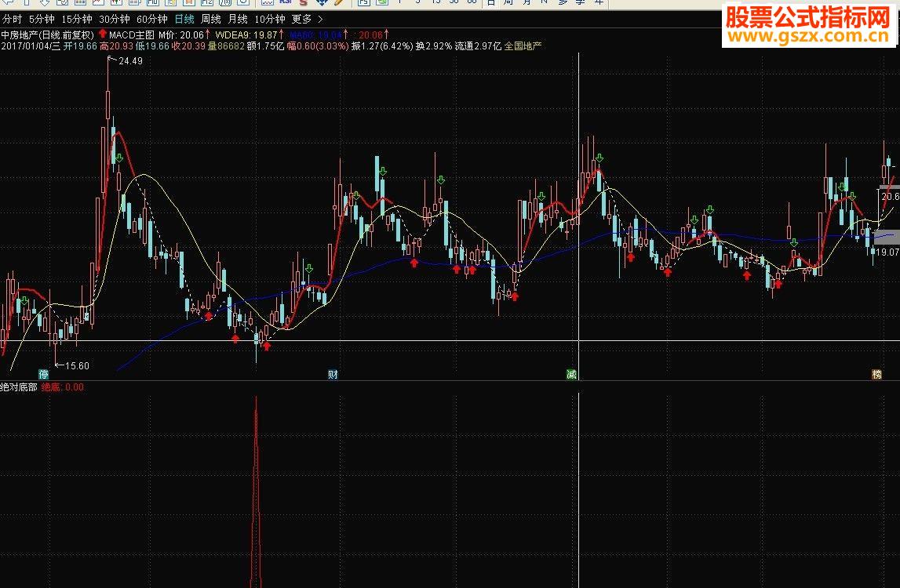Click the 24.49 high price label
Image resolution: width=900 pixels, height=588 pixels.
click(x=131, y=61)
